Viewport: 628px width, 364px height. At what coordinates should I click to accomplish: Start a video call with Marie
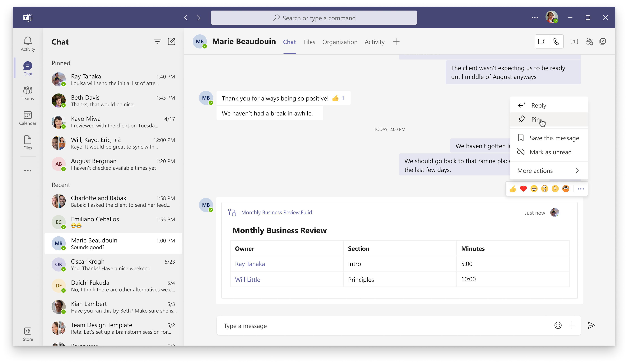click(x=542, y=42)
